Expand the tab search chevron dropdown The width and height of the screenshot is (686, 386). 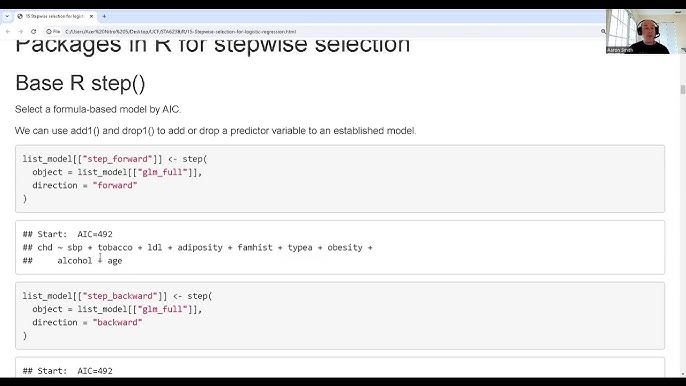click(x=7, y=16)
